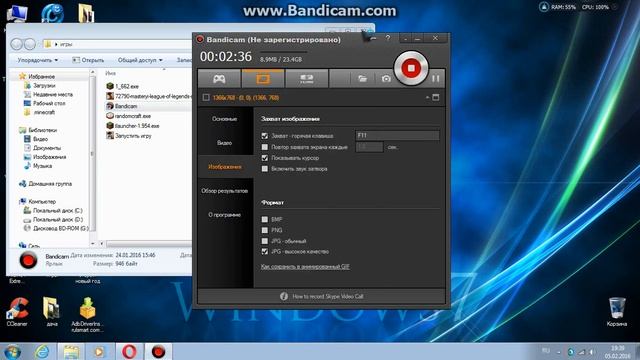Open Internet Explorer from the taskbar
This screenshot has width=640, height=360.
pos(42,351)
